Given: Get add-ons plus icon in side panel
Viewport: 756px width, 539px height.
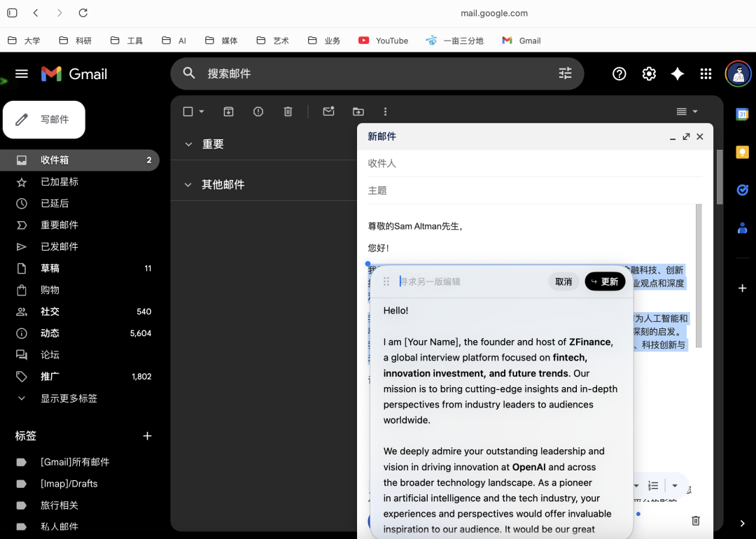Looking at the screenshot, I should point(743,288).
